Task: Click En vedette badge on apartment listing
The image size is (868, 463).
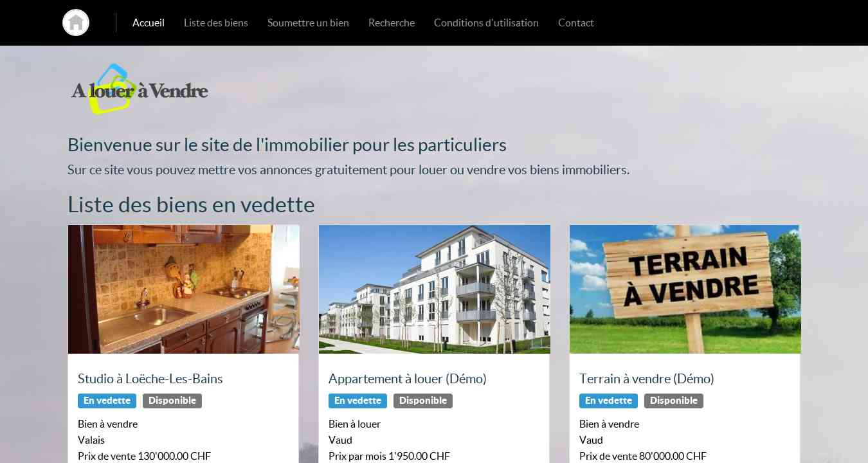Action: 357,401
